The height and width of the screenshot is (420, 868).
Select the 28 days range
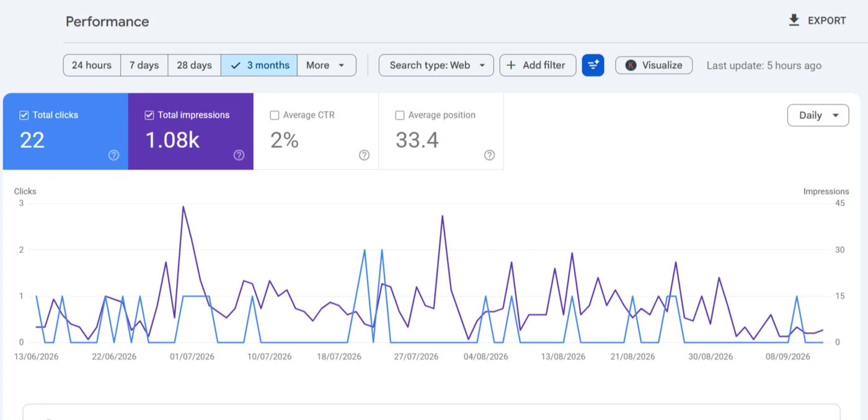(194, 65)
